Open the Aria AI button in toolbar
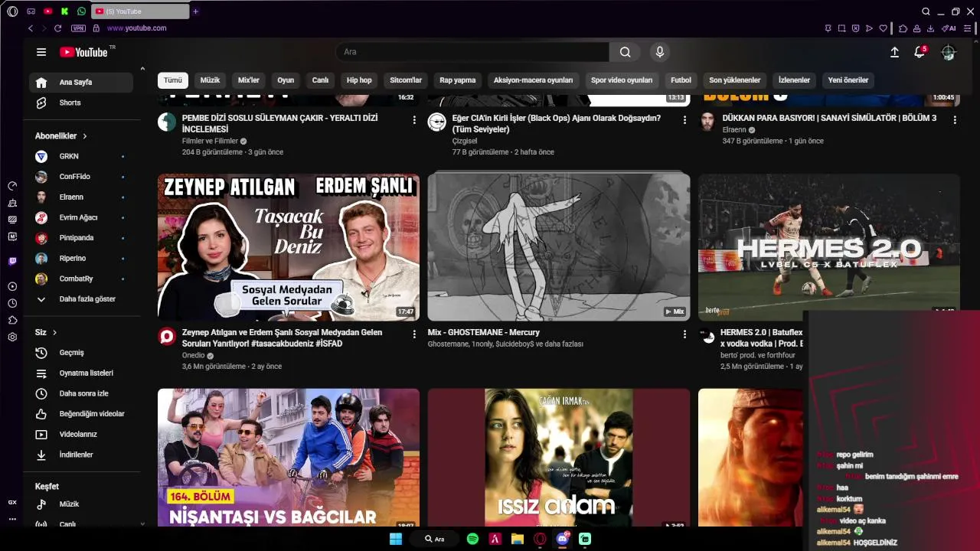 (x=949, y=28)
